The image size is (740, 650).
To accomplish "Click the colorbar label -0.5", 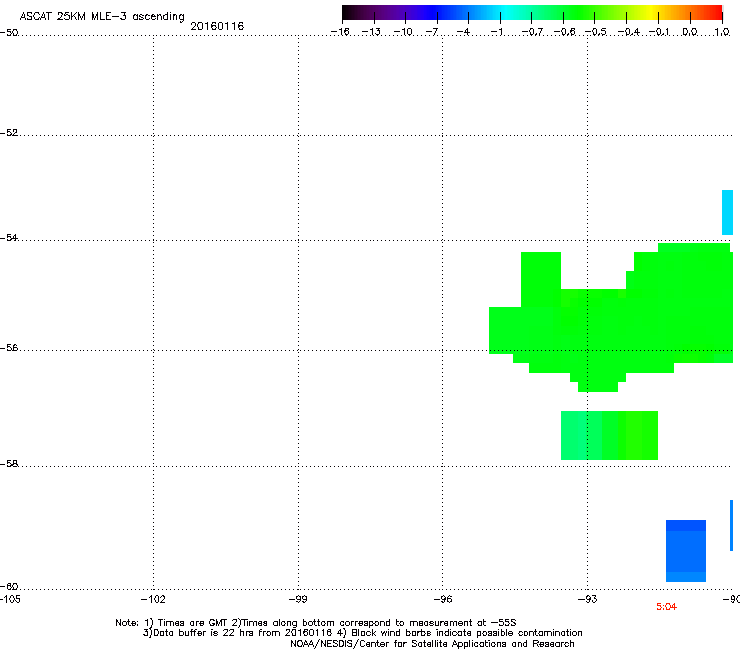I will (596, 32).
